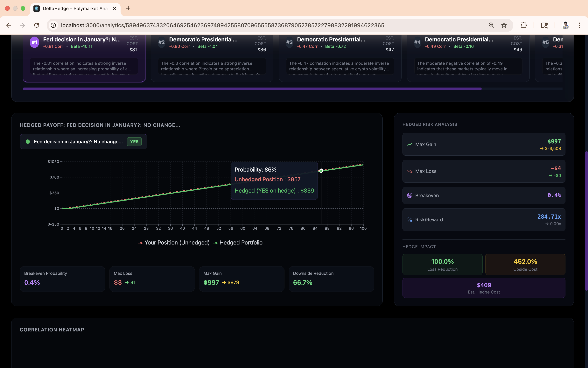Click the bookmark star icon
The width and height of the screenshot is (588, 368).
504,25
